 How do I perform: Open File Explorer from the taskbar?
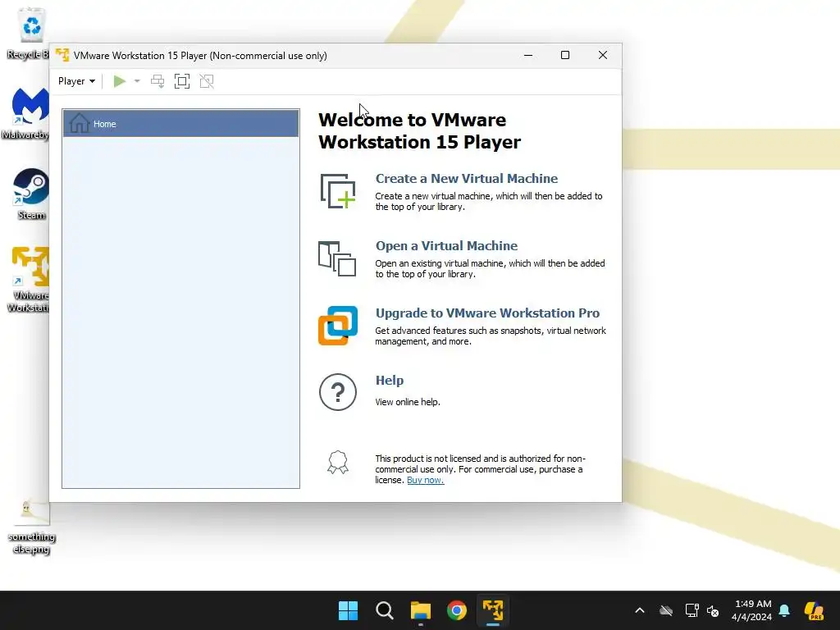421,610
